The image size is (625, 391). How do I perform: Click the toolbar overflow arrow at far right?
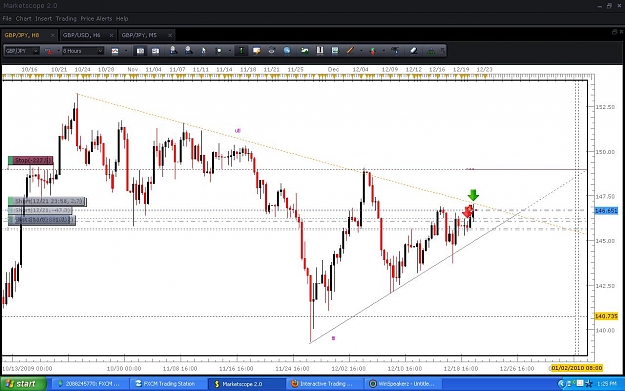point(442,50)
